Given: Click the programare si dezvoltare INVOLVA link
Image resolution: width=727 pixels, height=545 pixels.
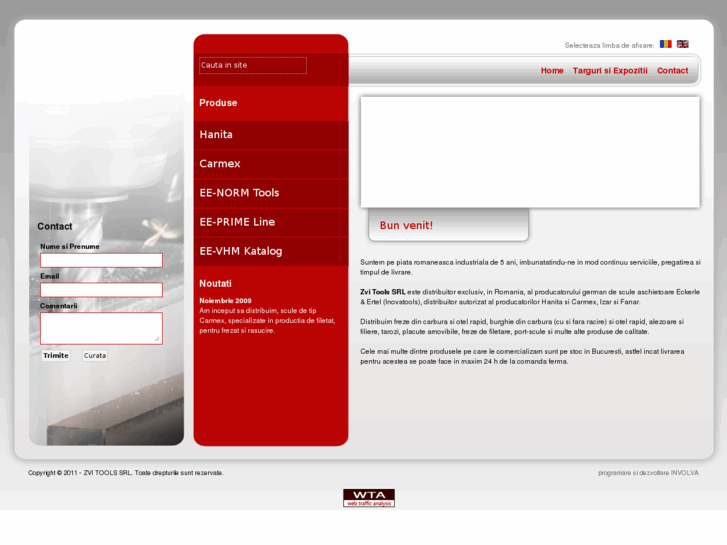Looking at the screenshot, I should click(648, 473).
